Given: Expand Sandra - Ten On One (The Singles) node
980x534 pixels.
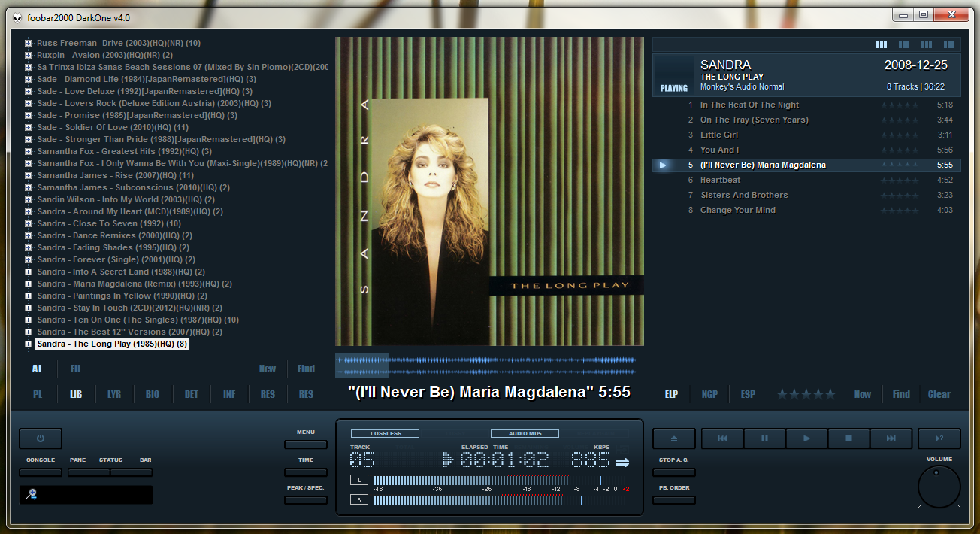Looking at the screenshot, I should [28, 320].
